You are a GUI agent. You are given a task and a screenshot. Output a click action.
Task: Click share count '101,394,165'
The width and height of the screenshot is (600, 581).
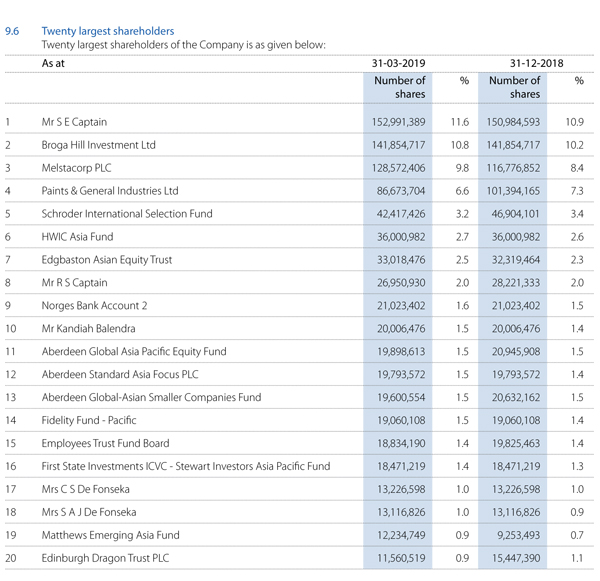coord(513,191)
